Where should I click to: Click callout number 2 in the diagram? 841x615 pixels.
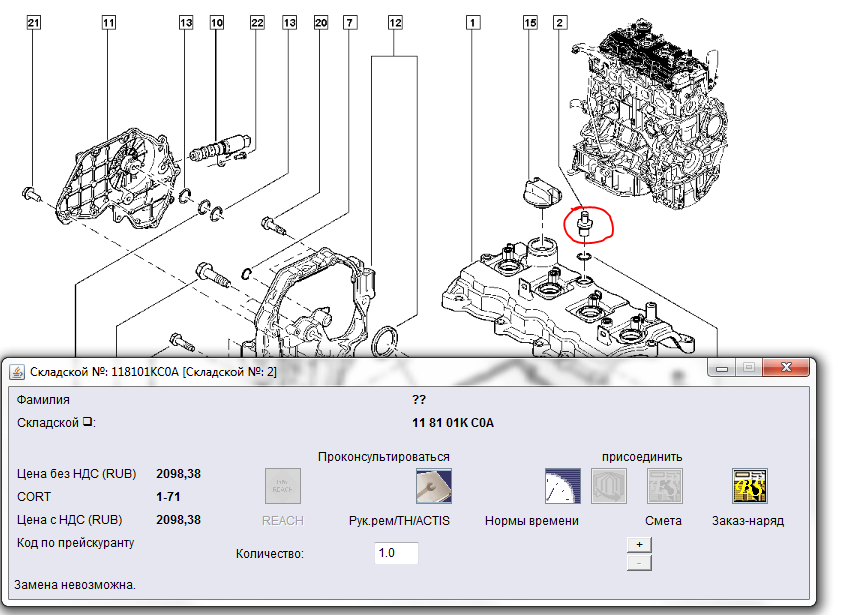click(x=560, y=23)
